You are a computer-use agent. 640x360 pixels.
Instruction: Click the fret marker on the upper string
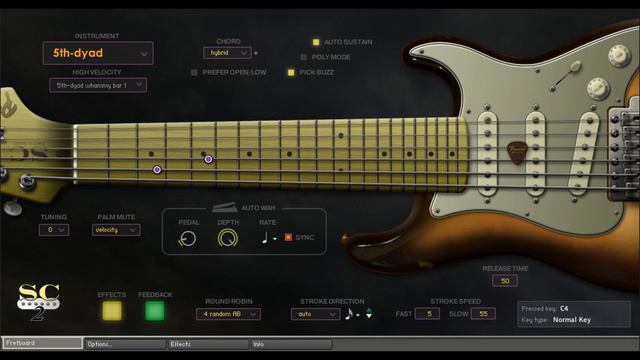(208, 159)
